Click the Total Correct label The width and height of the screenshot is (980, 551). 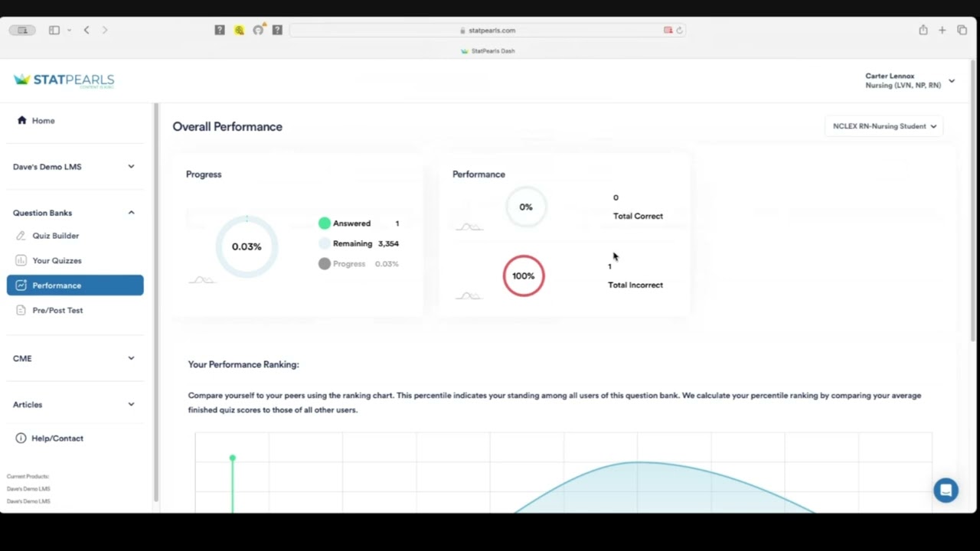638,216
